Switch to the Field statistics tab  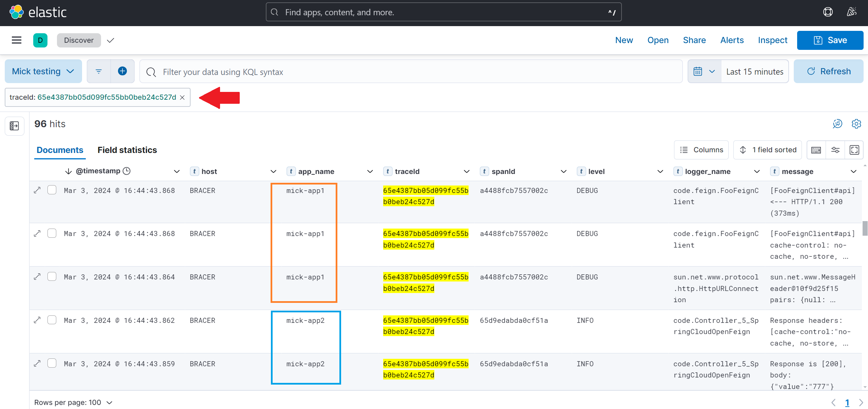pyautogui.click(x=127, y=150)
